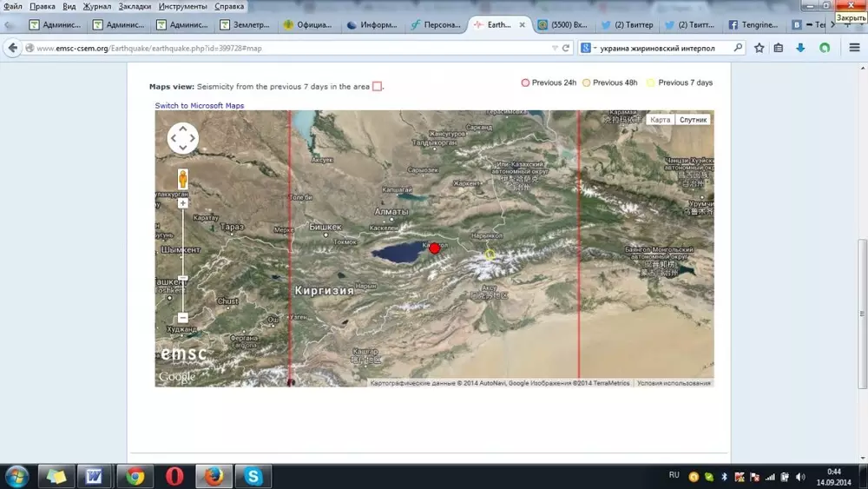The height and width of the screenshot is (489, 868).
Task: Open the Закладки bookmarks menu
Action: point(135,6)
